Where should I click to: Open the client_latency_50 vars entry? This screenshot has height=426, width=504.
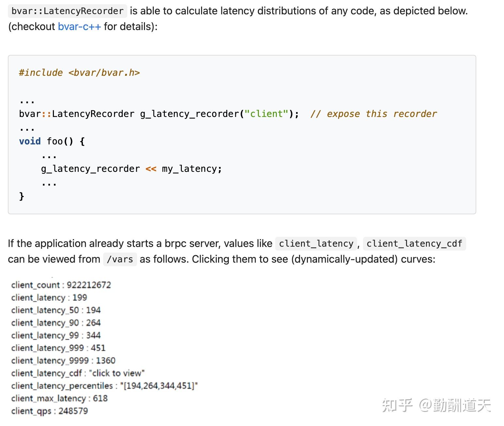pos(56,310)
